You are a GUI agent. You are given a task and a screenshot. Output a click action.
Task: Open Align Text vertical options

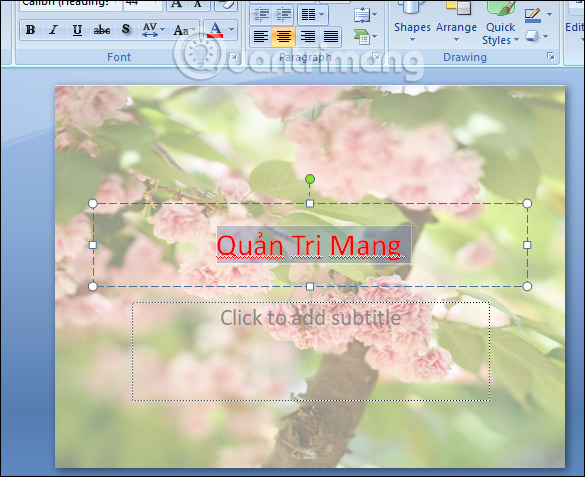click(x=365, y=15)
